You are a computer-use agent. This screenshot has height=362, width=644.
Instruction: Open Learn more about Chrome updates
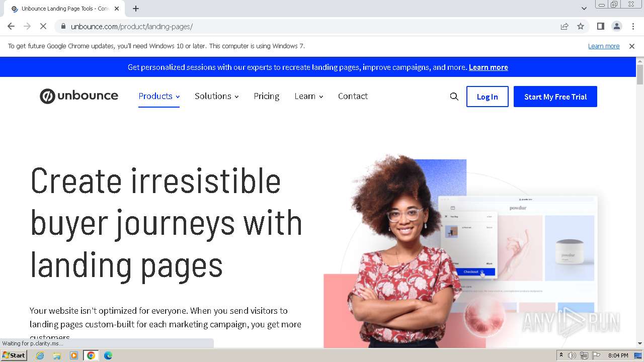pos(604,46)
